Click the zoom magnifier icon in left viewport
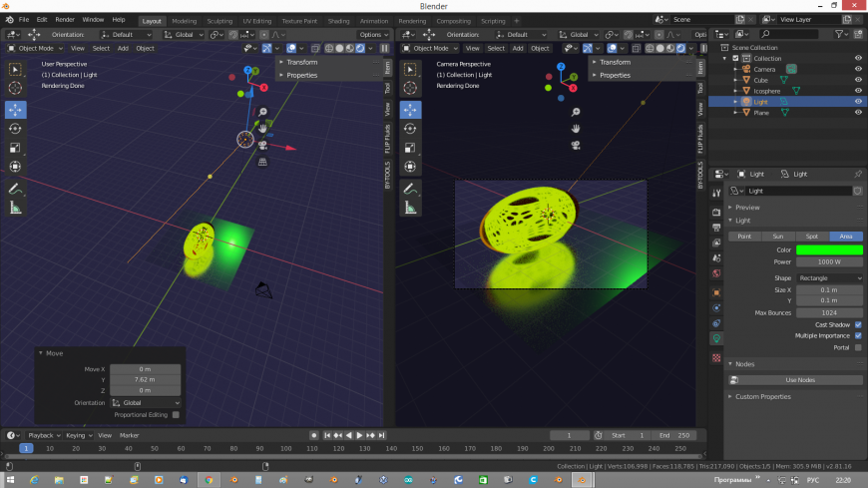Viewport: 868px width, 488px height. 262,113
